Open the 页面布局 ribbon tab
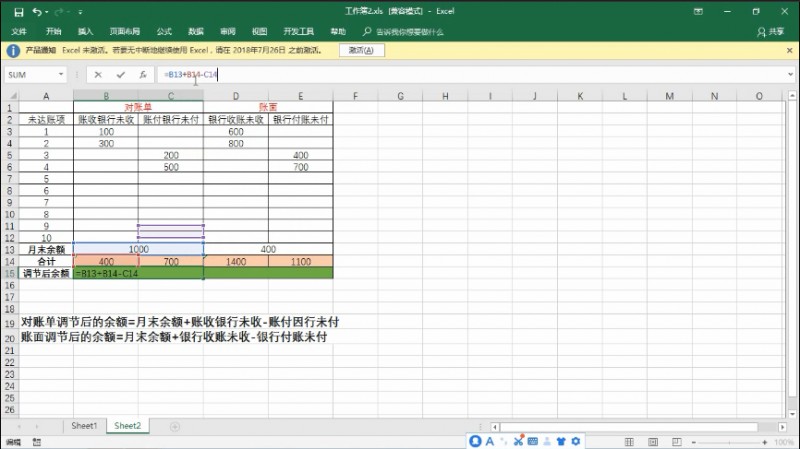This screenshot has height=449, width=800. (124, 32)
